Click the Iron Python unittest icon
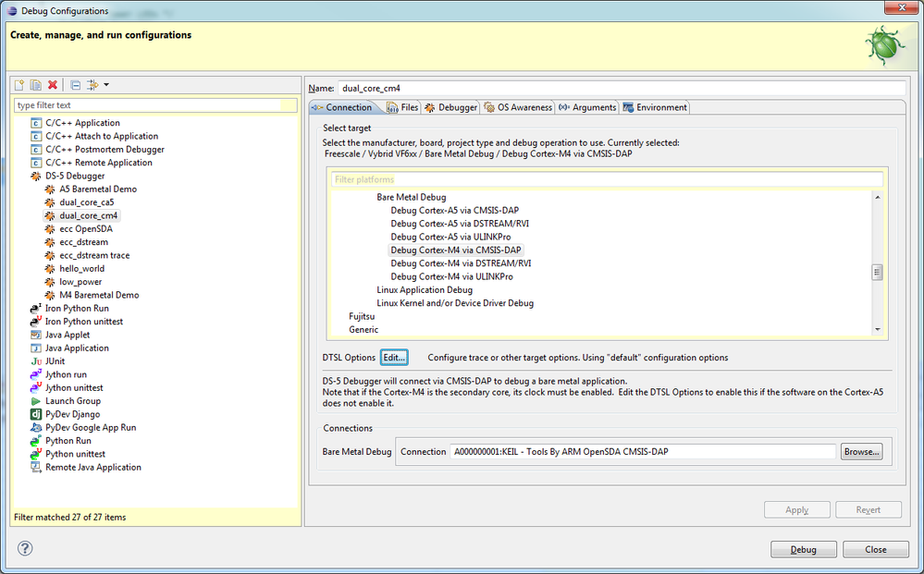Viewport: 924px width, 574px height. [x=36, y=322]
